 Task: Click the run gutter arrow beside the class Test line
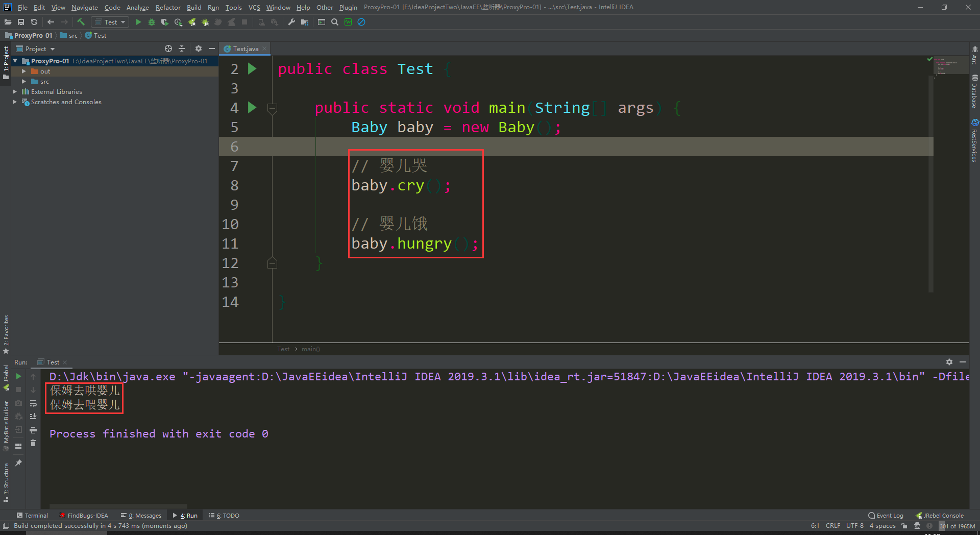pyautogui.click(x=252, y=68)
